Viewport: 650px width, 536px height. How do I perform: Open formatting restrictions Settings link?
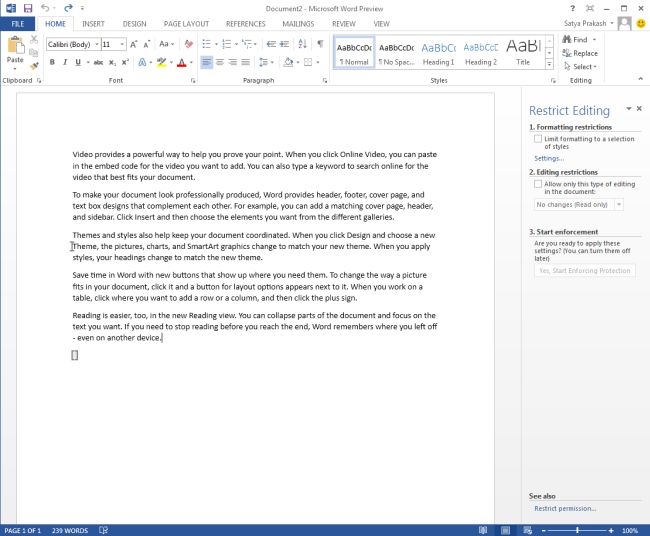coord(549,158)
